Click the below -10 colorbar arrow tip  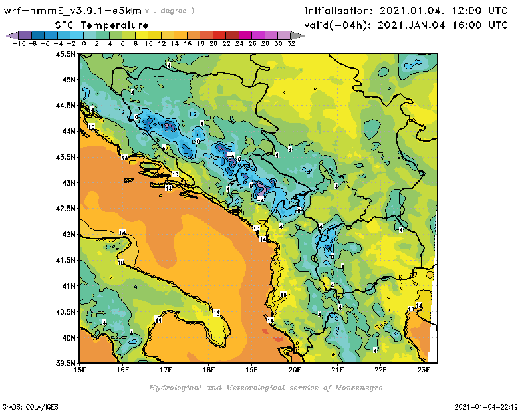[x=12, y=35]
